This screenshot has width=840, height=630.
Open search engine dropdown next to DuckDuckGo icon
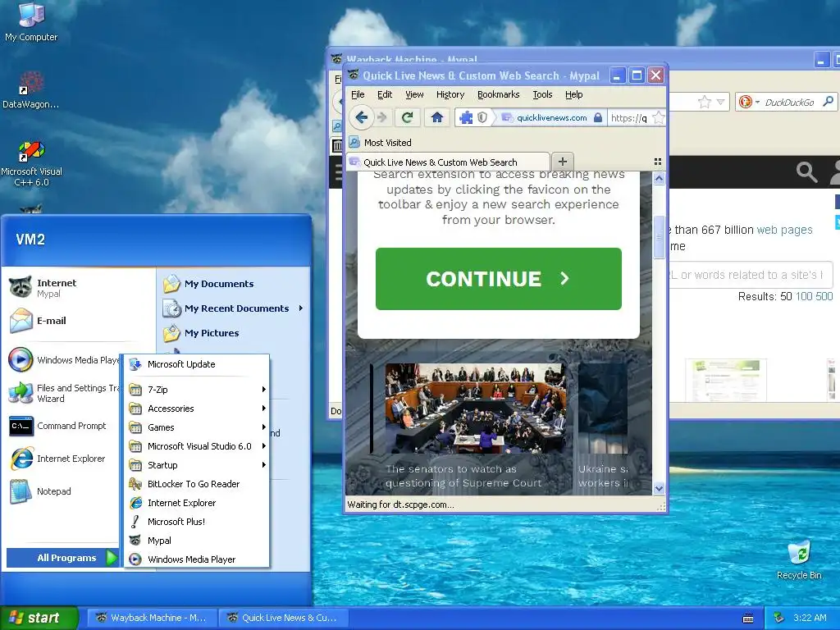click(757, 102)
